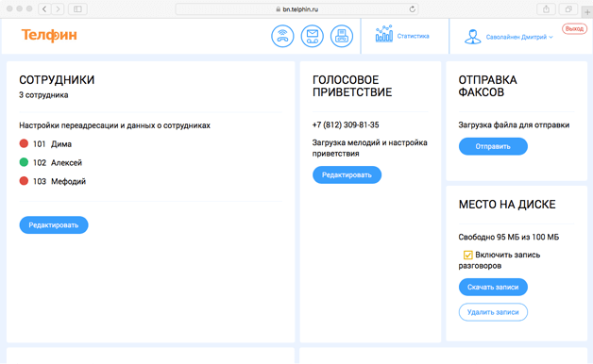The width and height of the screenshot is (593, 364).
Task: Click the user avatar icon
Action: click(x=473, y=37)
